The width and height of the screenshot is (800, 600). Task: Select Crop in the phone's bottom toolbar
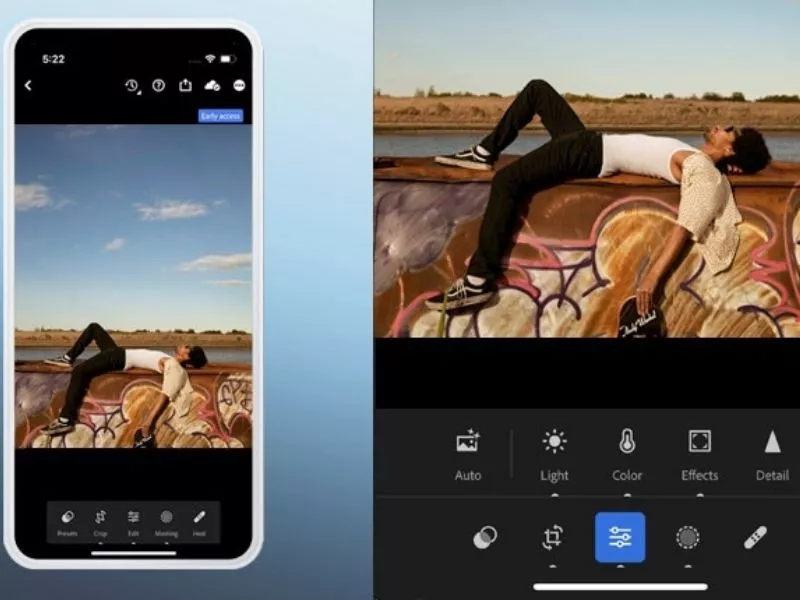click(101, 523)
